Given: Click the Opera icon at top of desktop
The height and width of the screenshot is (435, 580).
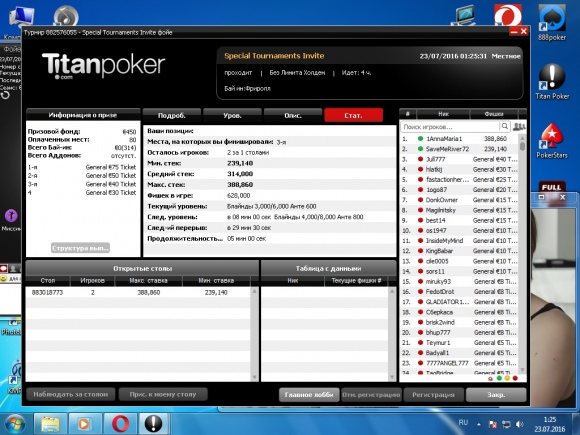Looking at the screenshot, I should 508,15.
